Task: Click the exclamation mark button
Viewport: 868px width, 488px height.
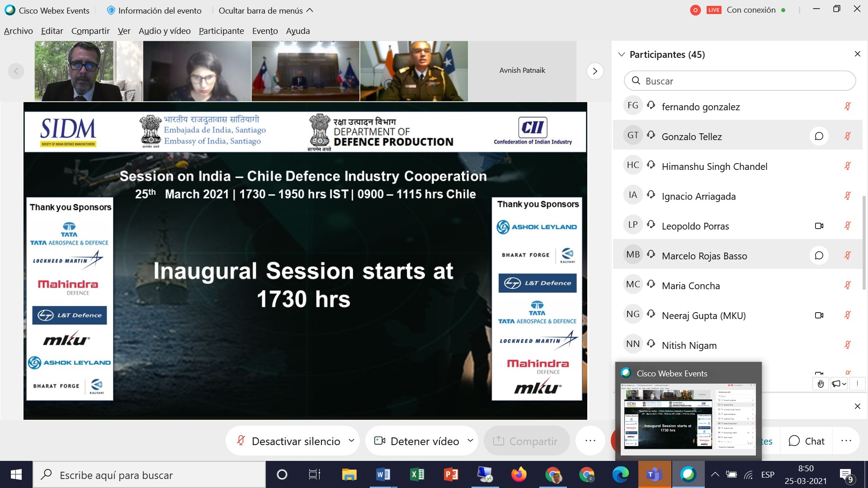Action: click(857, 384)
